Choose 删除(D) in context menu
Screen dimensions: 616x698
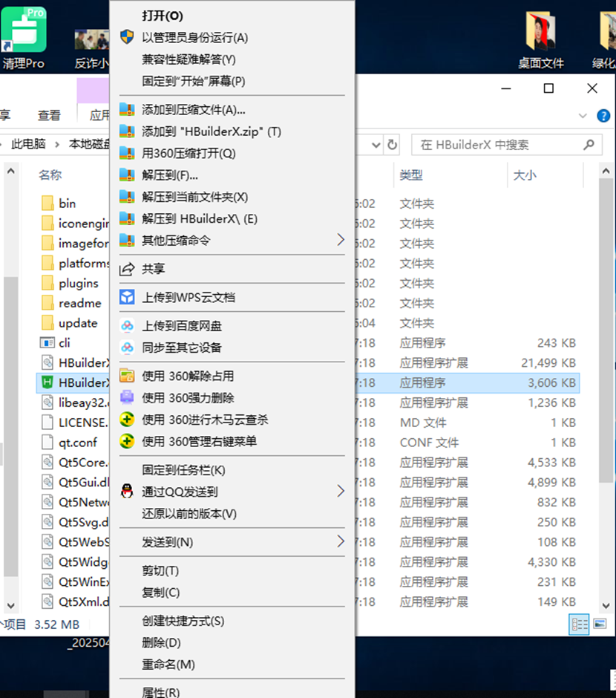(161, 643)
